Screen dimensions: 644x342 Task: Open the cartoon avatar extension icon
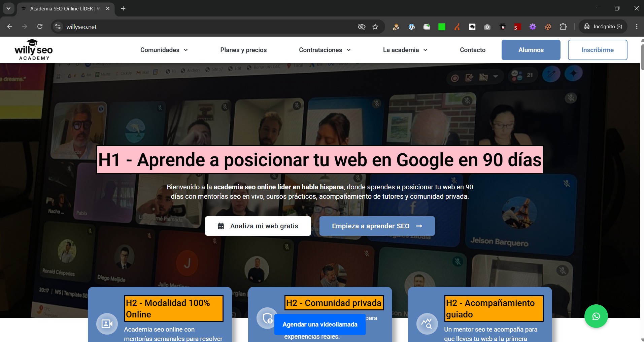(x=396, y=27)
